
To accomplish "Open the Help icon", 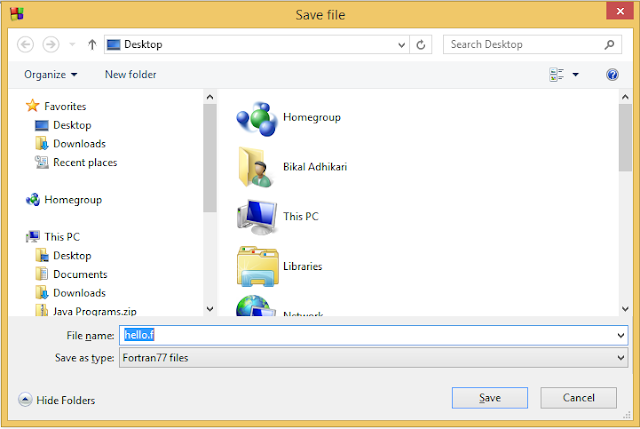I will pos(612,74).
